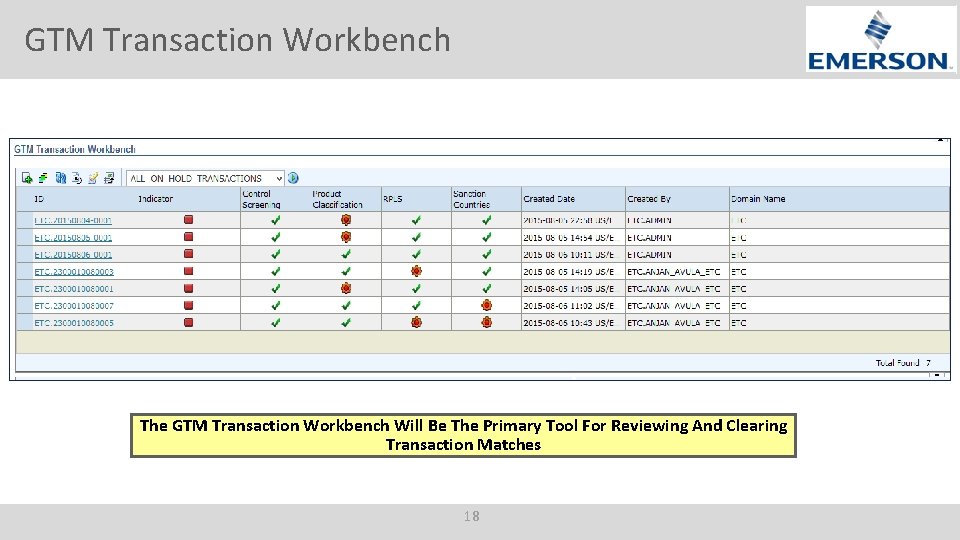Click Product Classification alert icon for ETC.2300010080001

pyautogui.click(x=346, y=288)
